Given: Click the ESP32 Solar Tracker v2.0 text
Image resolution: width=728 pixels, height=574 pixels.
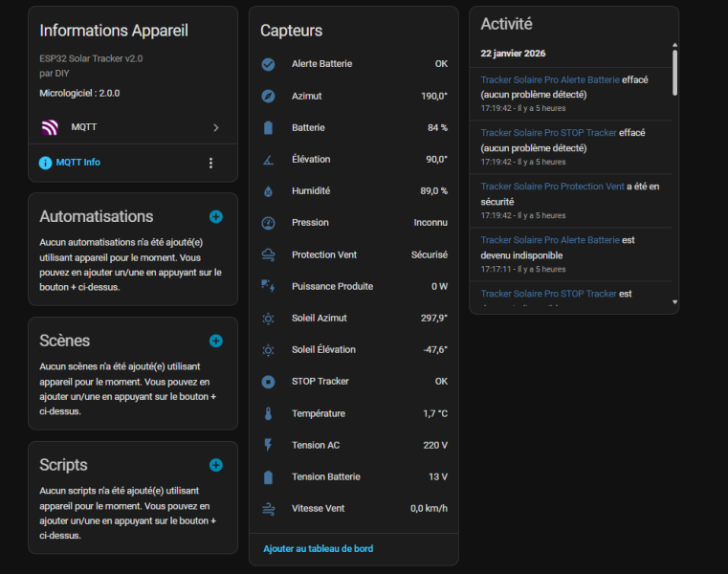Looking at the screenshot, I should 91,58.
